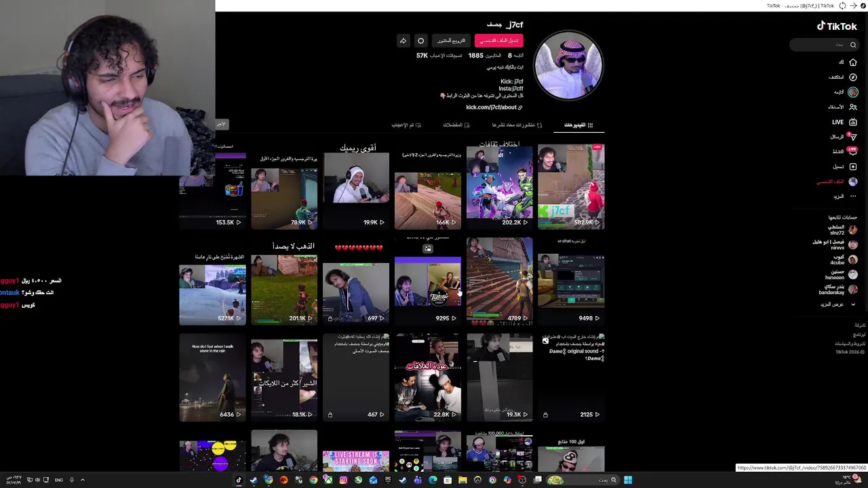Open video thumbnail with 582.9K views
868x488 pixels.
(571, 186)
